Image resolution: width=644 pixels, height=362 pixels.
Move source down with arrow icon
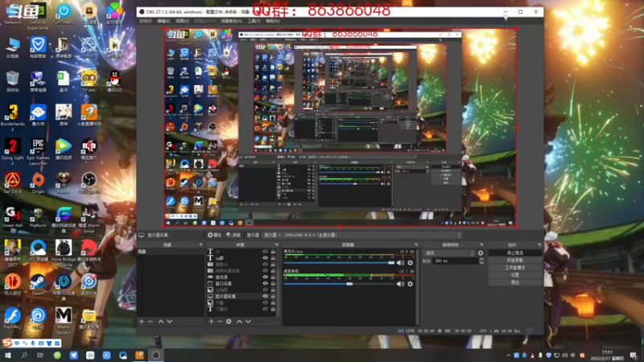[248, 321]
